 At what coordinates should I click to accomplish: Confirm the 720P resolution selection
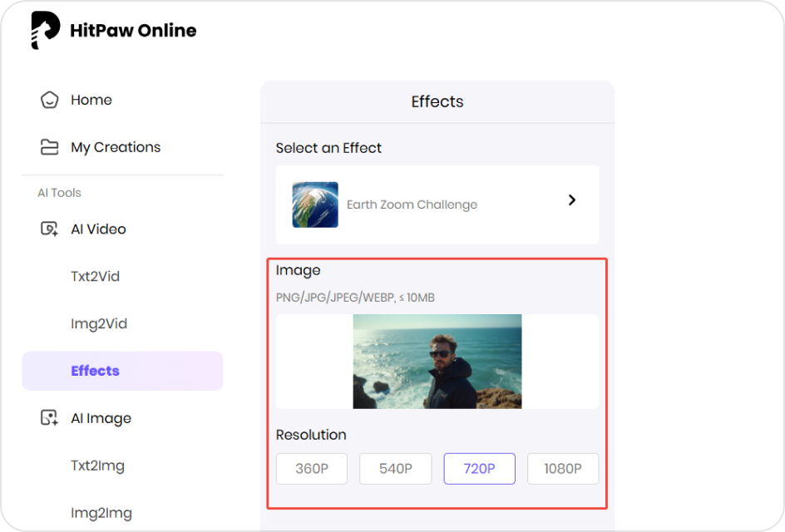click(479, 468)
